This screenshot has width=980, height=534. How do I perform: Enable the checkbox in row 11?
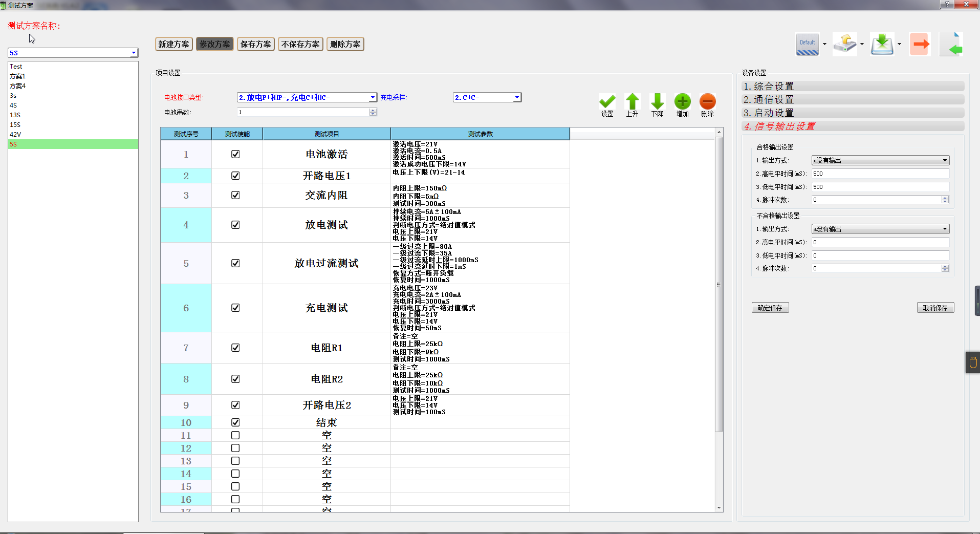235,435
